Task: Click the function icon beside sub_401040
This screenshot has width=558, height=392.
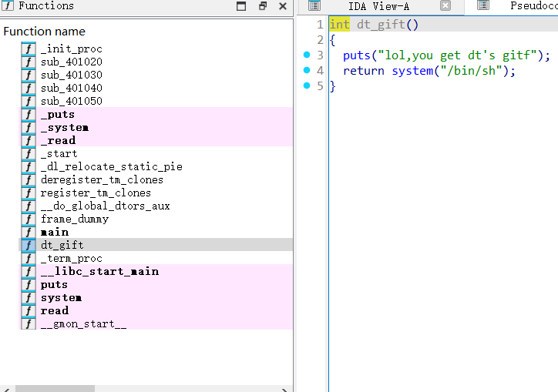Action: (29, 88)
